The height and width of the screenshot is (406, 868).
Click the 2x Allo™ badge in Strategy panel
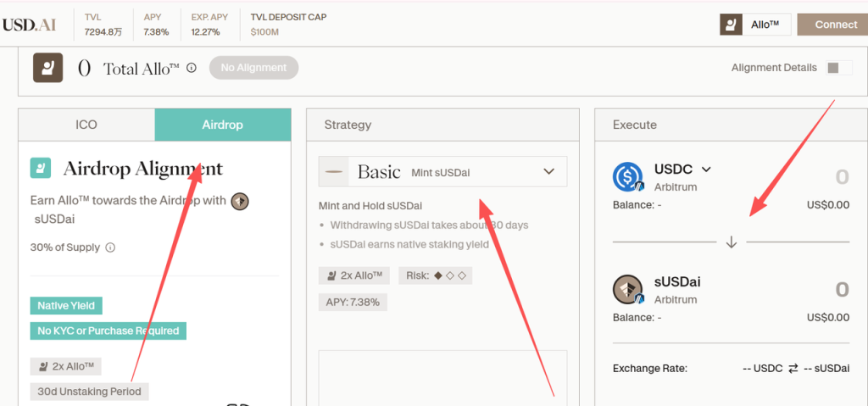tap(354, 275)
